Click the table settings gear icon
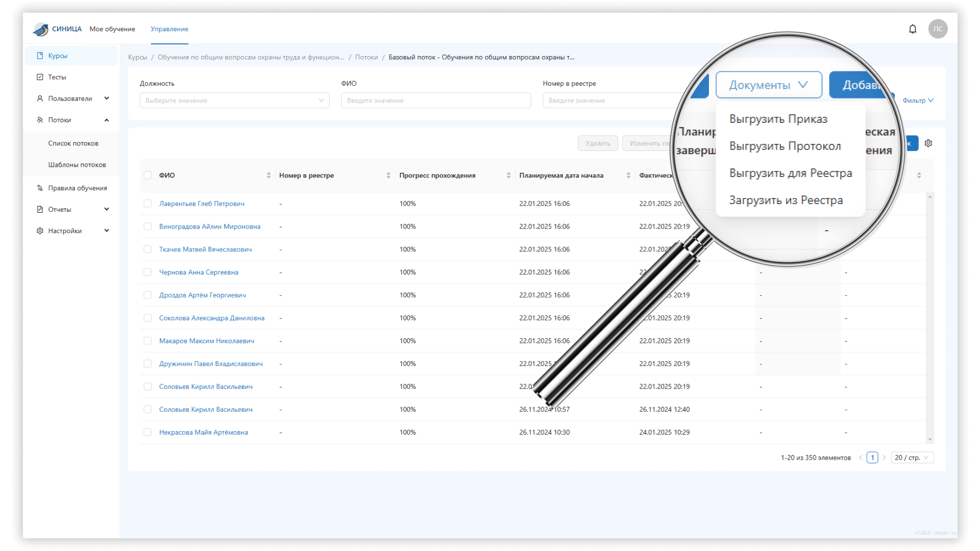 [928, 143]
